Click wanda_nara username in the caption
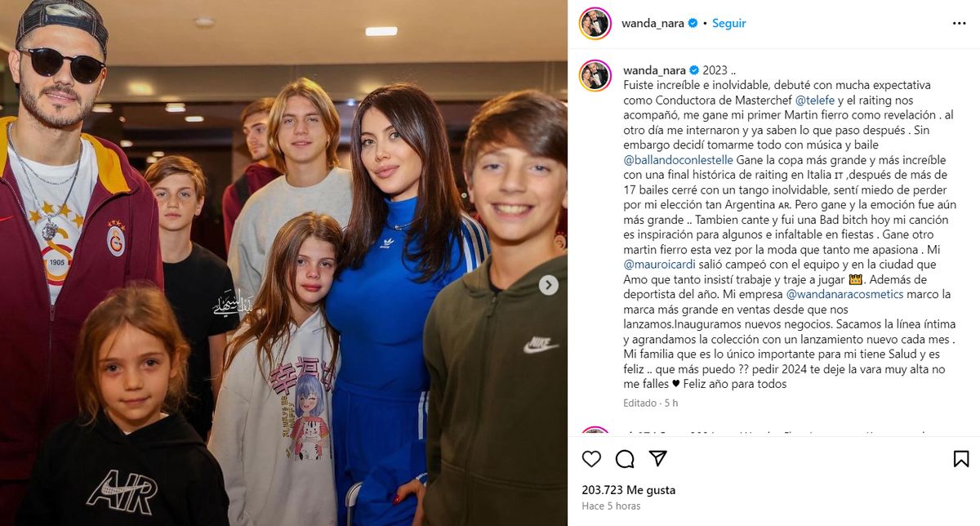 coord(653,70)
